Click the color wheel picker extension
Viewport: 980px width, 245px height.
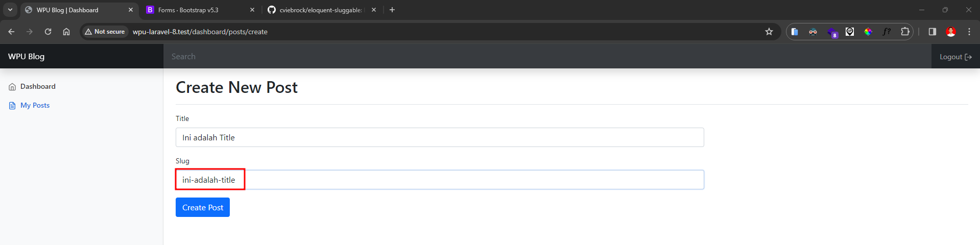coord(868,32)
